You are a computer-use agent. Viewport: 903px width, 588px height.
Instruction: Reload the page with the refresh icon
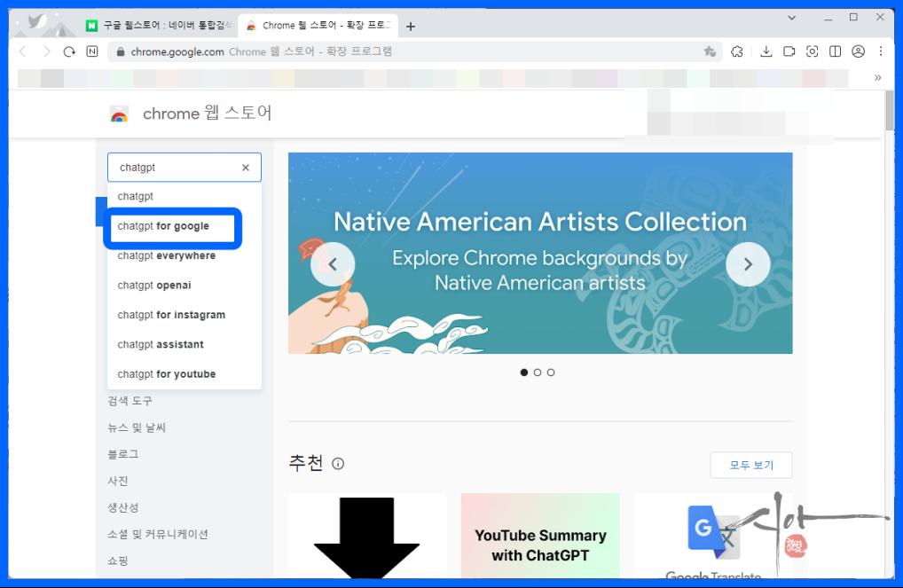(x=69, y=51)
